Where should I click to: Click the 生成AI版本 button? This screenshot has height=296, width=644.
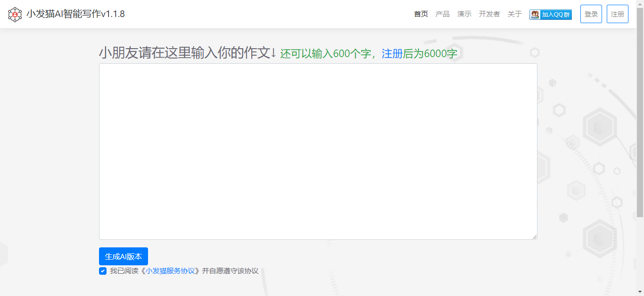pyautogui.click(x=124, y=256)
